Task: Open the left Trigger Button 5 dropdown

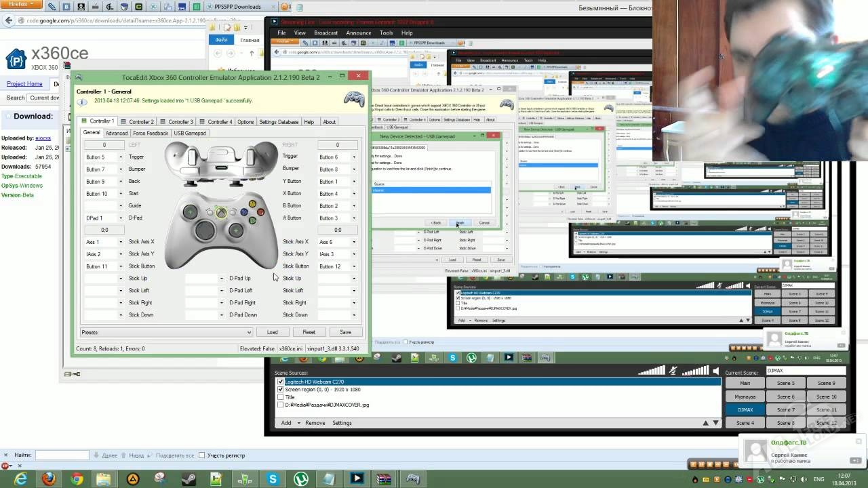Action: click(x=122, y=157)
